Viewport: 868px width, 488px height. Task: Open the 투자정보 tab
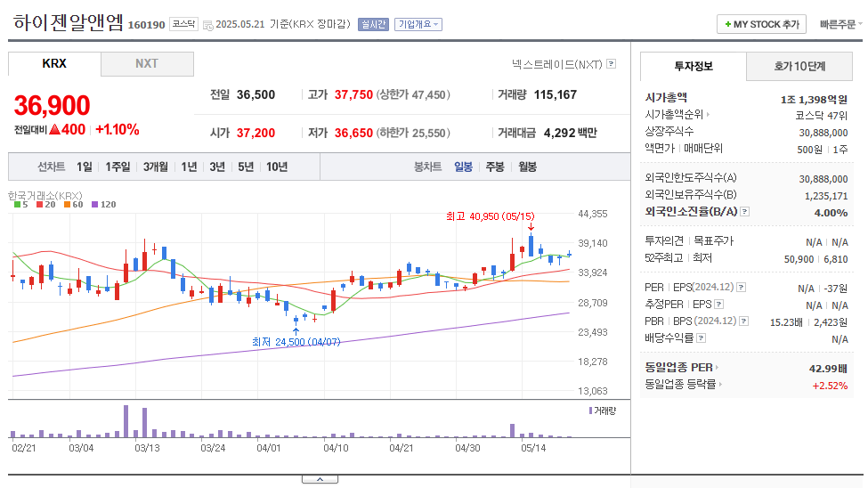click(694, 67)
